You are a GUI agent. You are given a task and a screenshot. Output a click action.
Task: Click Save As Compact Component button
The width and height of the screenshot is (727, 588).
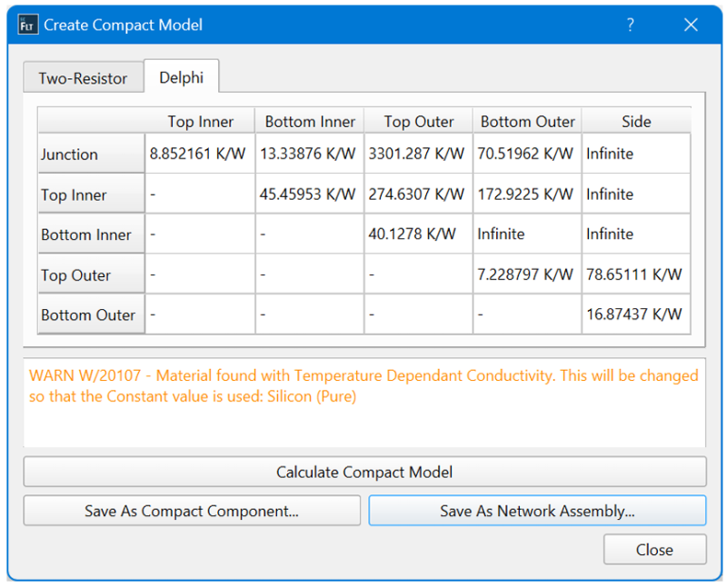click(192, 511)
